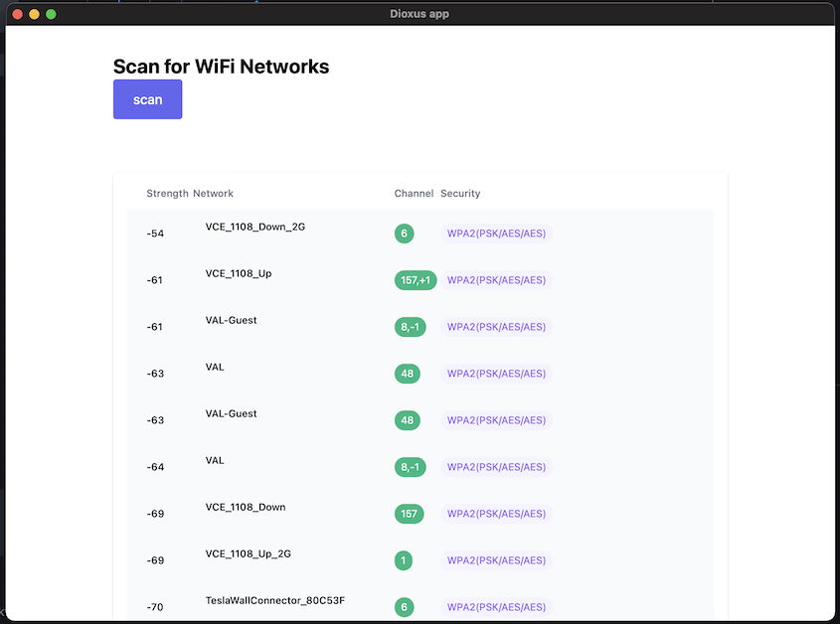Click the 8,-1 channel badge in the -64 VAL row
Viewport: 840px width, 624px height.
410,467
